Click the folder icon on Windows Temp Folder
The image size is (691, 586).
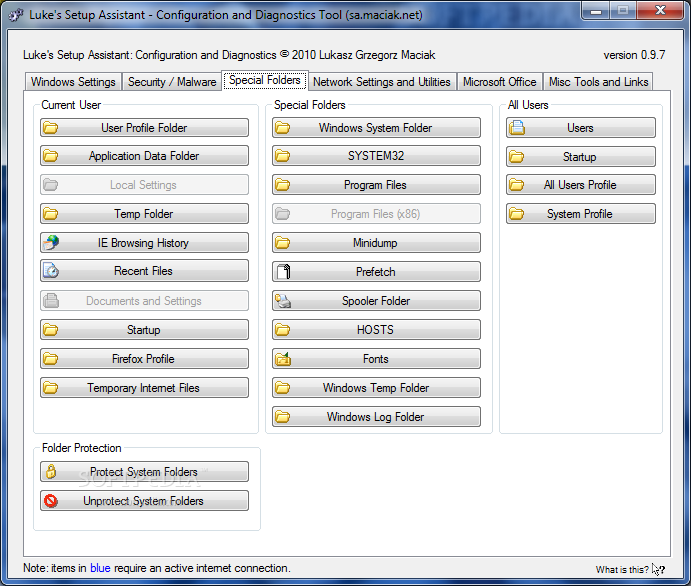[282, 388]
